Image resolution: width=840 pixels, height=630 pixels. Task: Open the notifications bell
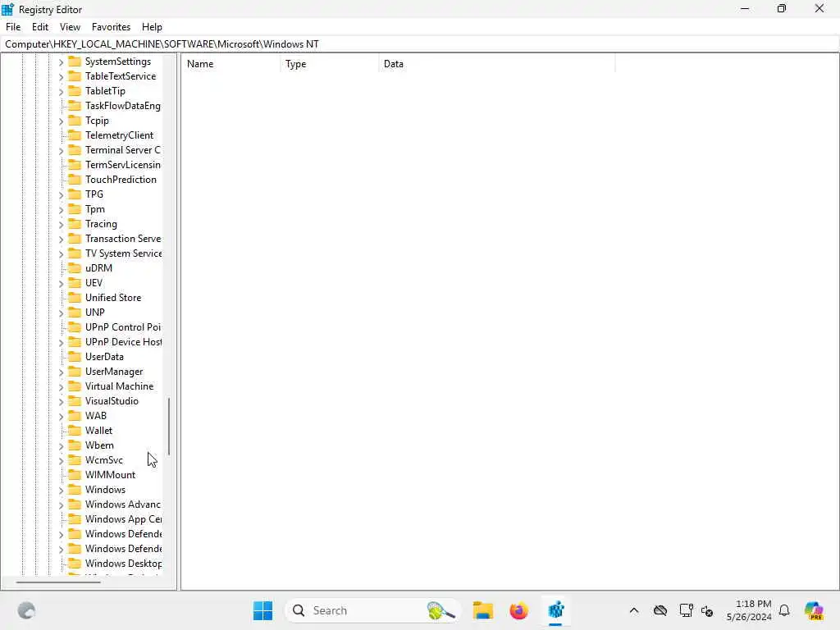tap(784, 610)
